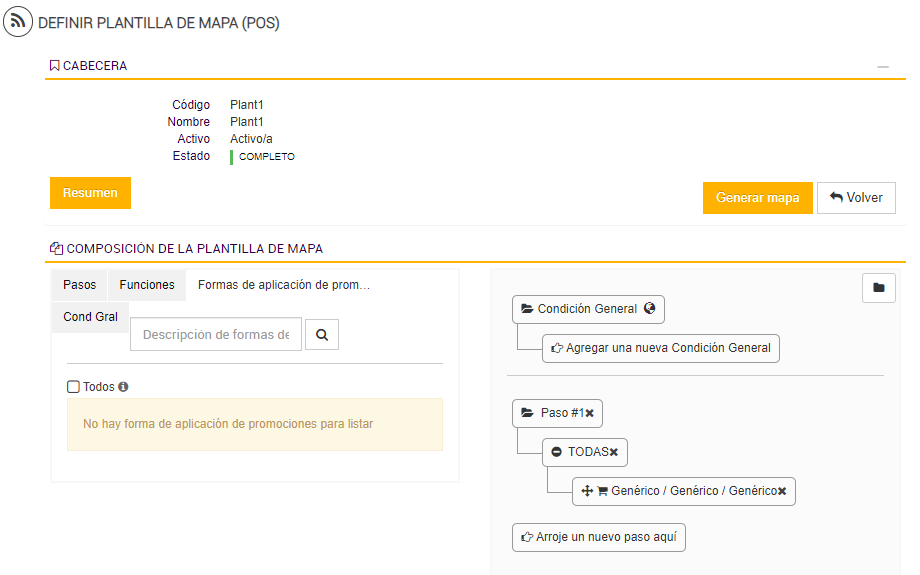Delete the TODAS node using x icon
Viewport: 920px width, 575px height.
pos(614,452)
